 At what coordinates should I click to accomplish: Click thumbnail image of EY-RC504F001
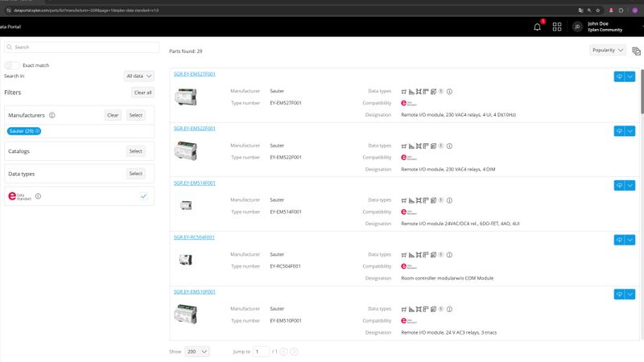(x=186, y=259)
